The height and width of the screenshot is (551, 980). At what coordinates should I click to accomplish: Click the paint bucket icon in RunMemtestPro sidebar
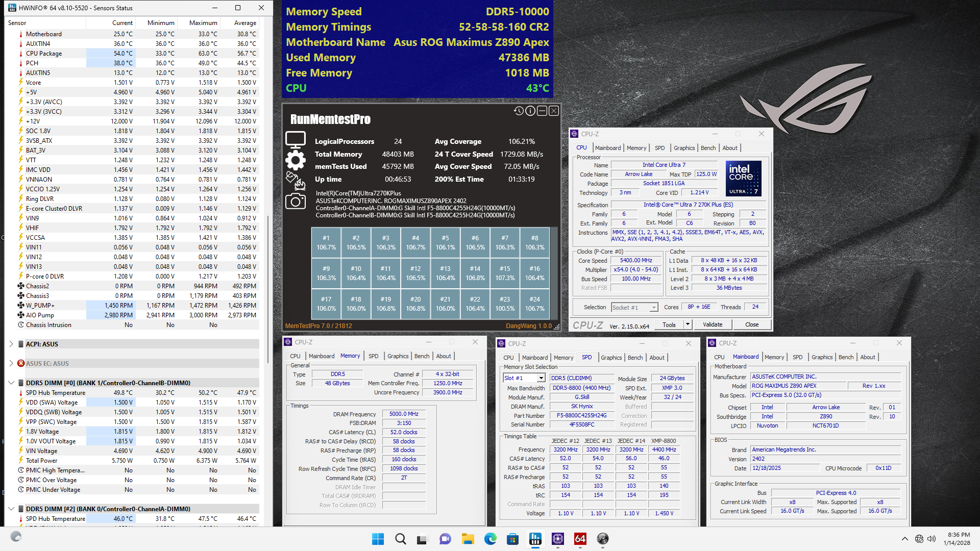[x=290, y=177]
